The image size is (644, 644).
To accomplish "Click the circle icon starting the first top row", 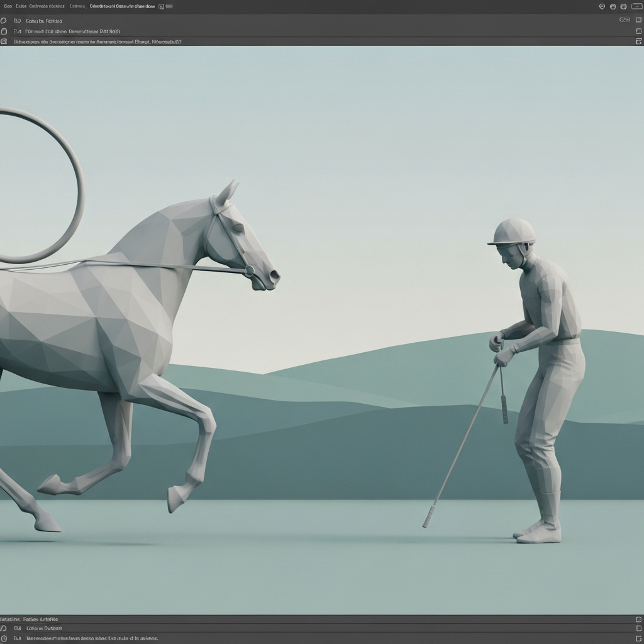I will (4, 21).
